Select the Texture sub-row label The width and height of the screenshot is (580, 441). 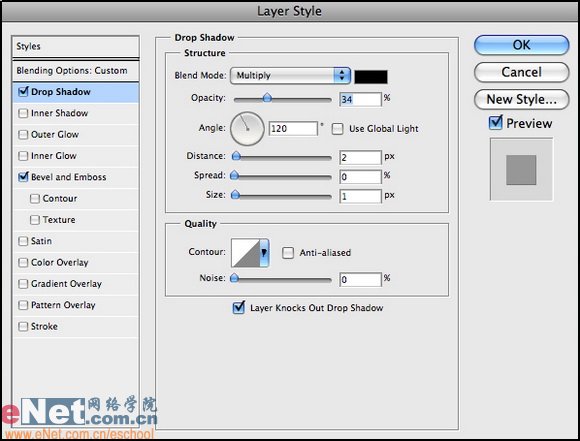click(59, 220)
